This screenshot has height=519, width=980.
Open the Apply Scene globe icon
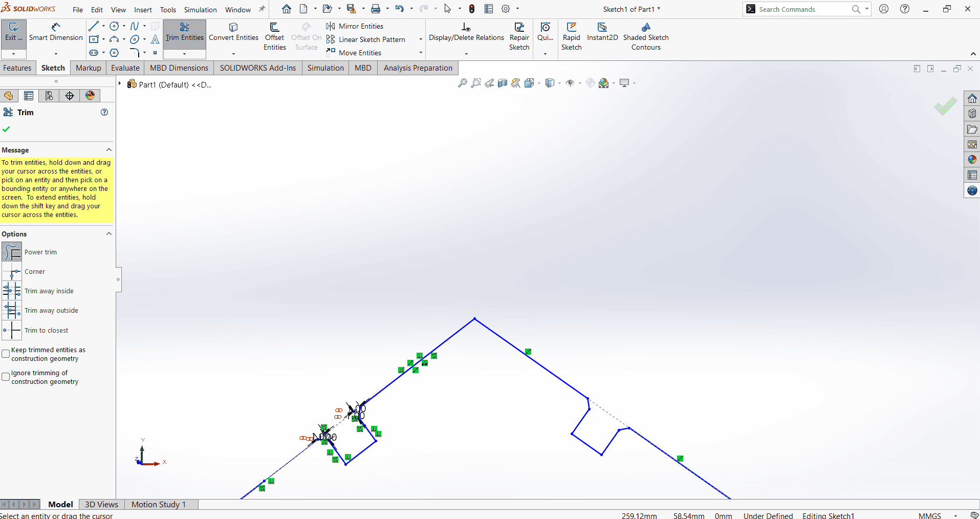(x=604, y=83)
